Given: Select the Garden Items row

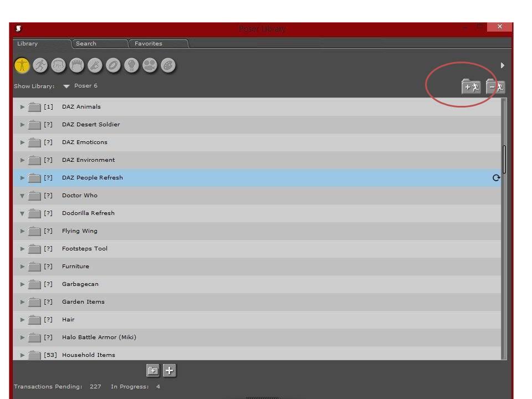Looking at the screenshot, I should pos(257,302).
